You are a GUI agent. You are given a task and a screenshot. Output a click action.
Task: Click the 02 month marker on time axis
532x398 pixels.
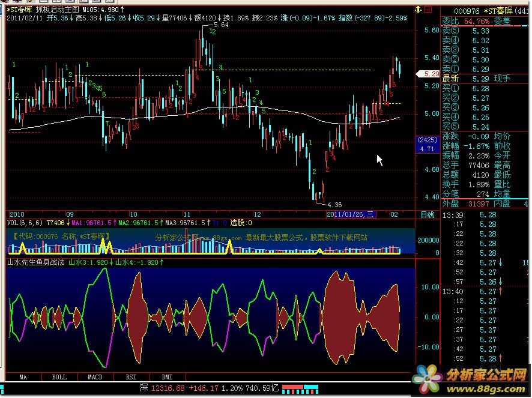(x=394, y=214)
